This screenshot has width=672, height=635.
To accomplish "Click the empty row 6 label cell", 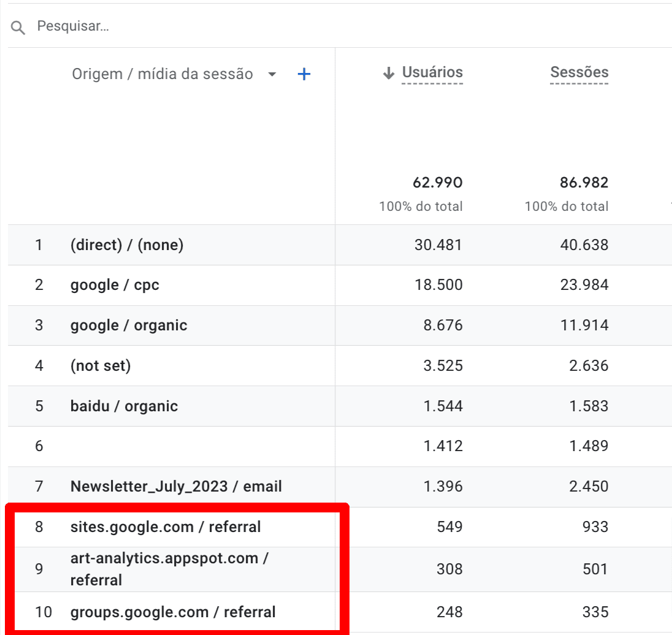I will tap(184, 446).
